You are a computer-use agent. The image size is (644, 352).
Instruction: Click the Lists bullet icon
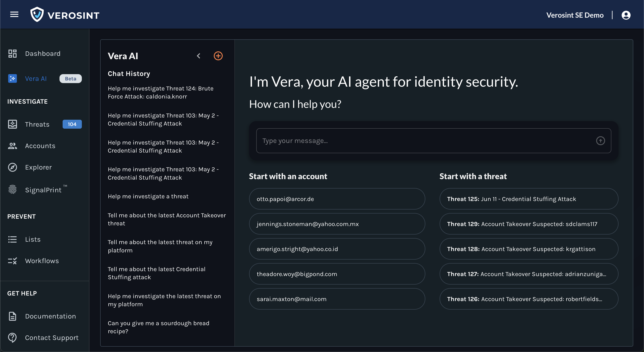point(12,239)
